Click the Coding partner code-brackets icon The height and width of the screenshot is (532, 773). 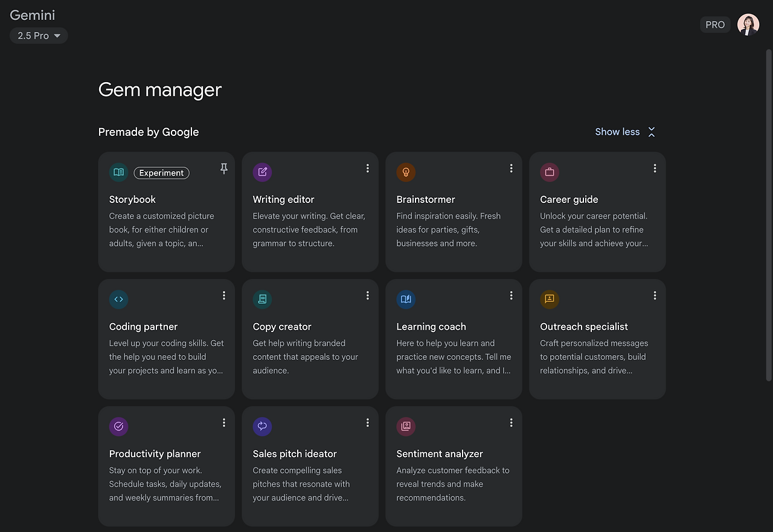coord(118,300)
